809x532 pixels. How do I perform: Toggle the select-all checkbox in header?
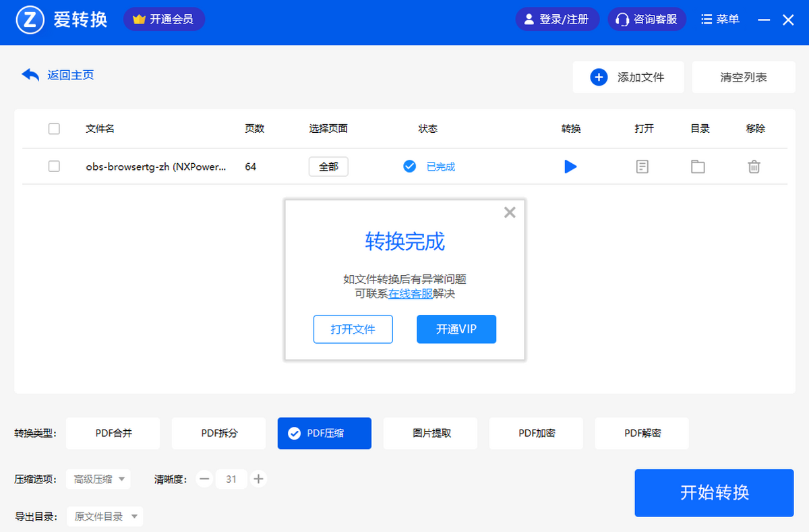tap(54, 129)
